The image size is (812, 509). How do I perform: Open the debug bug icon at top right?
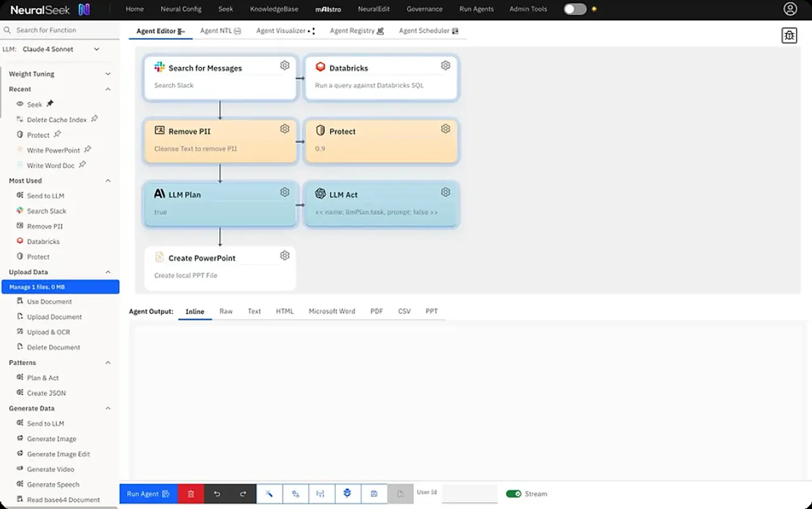[789, 36]
